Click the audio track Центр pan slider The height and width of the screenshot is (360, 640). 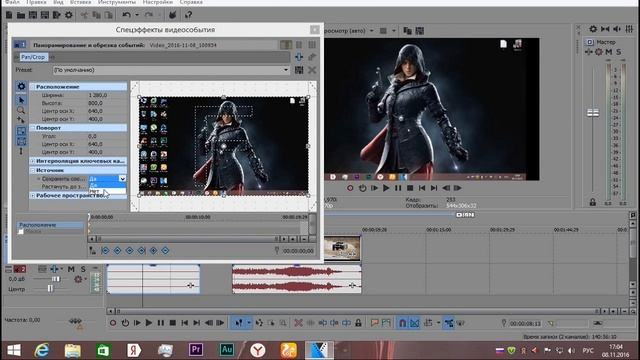click(50, 289)
